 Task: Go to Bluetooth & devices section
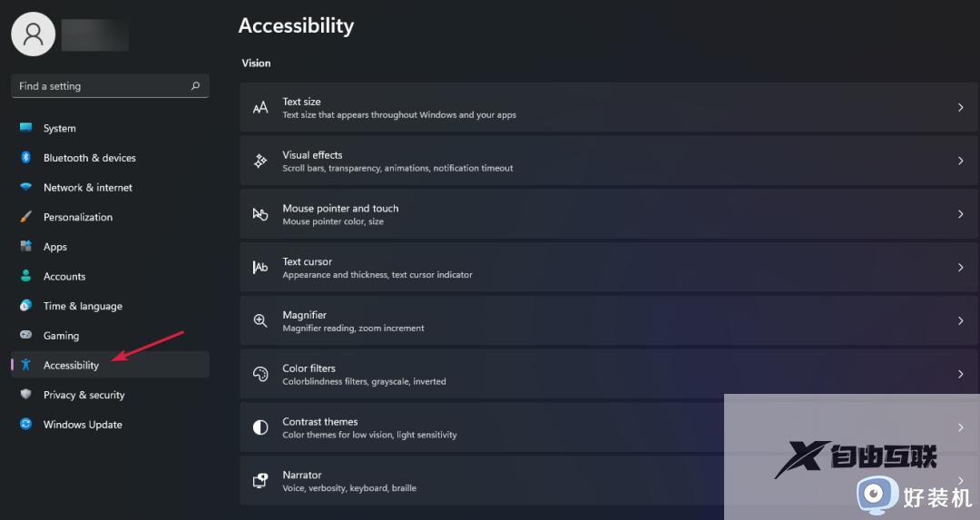click(x=89, y=158)
